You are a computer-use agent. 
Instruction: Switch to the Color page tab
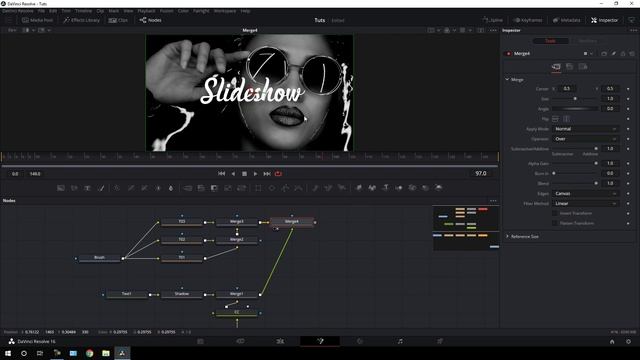[x=360, y=341]
